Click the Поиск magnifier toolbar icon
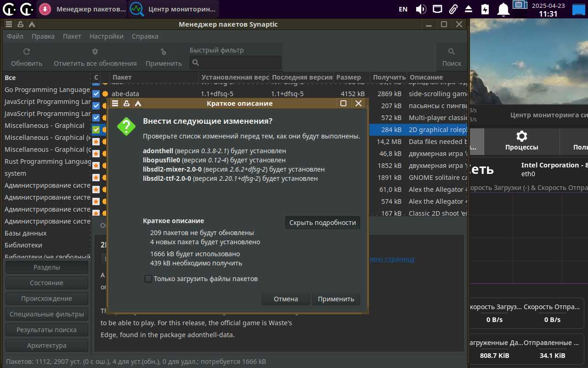This screenshot has width=588, height=368. pyautogui.click(x=452, y=52)
